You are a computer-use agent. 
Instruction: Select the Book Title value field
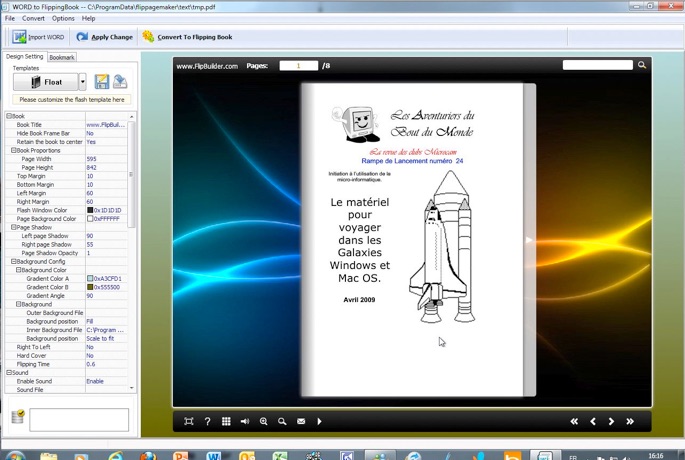[106, 125]
